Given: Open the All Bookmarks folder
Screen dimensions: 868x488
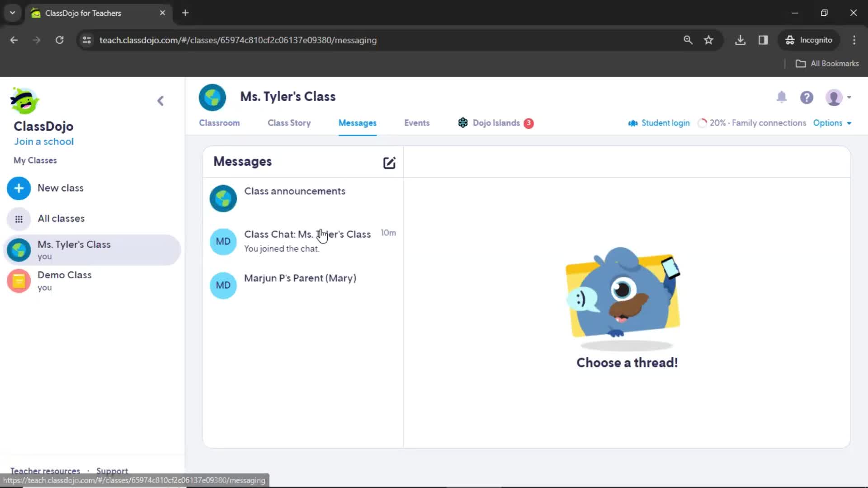Looking at the screenshot, I should pyautogui.click(x=827, y=64).
